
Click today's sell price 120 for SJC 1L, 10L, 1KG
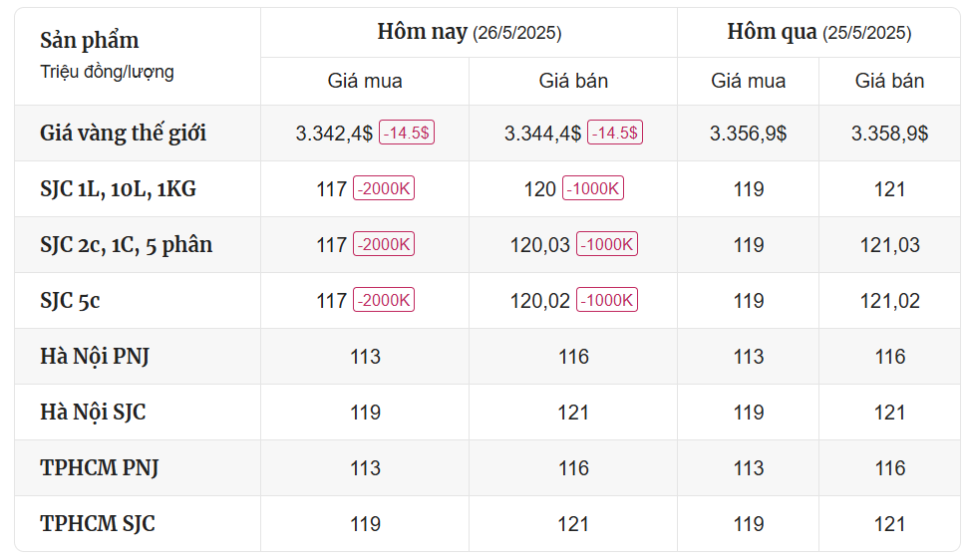coord(540,189)
